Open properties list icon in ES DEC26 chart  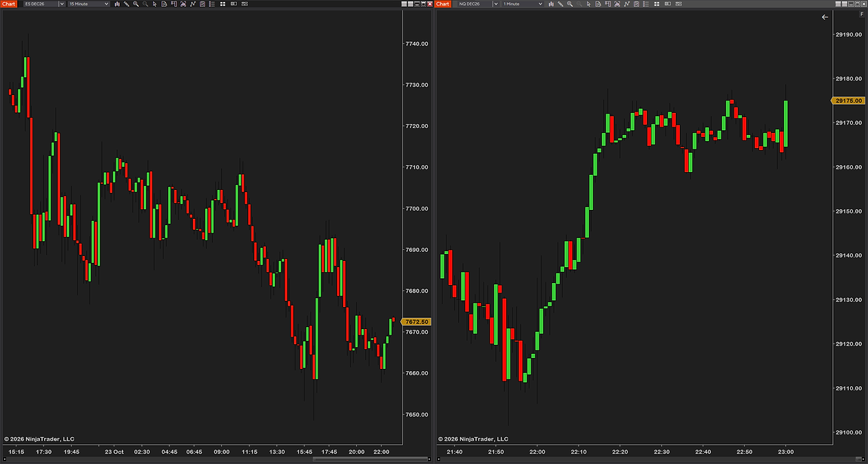(x=211, y=4)
